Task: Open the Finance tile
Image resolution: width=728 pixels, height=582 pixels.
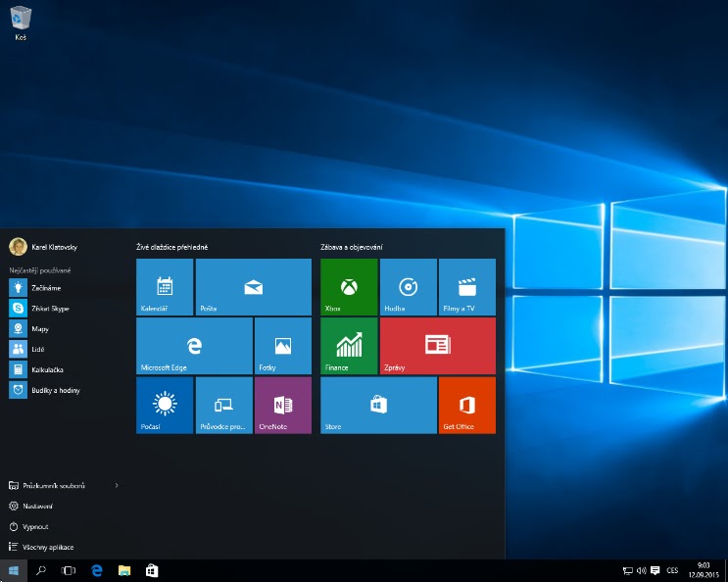Action: (x=349, y=346)
